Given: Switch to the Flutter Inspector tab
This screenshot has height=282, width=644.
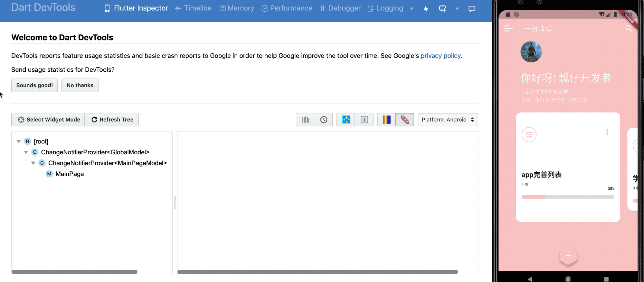Looking at the screenshot, I should pos(137,8).
